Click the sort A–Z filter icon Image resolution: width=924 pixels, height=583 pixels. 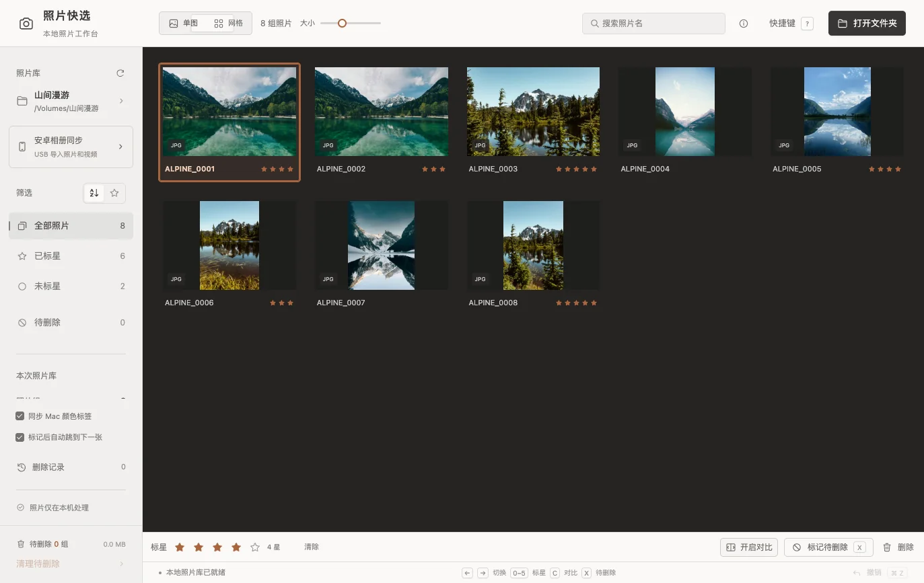94,193
